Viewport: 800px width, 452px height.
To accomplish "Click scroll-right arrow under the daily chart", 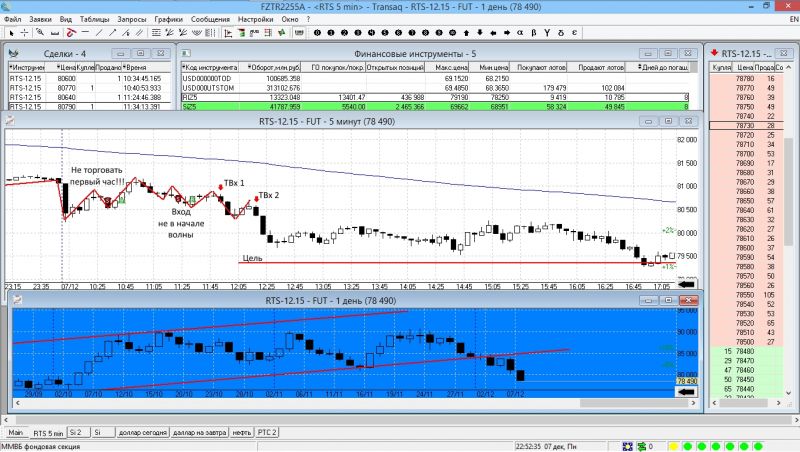I will 693,403.
